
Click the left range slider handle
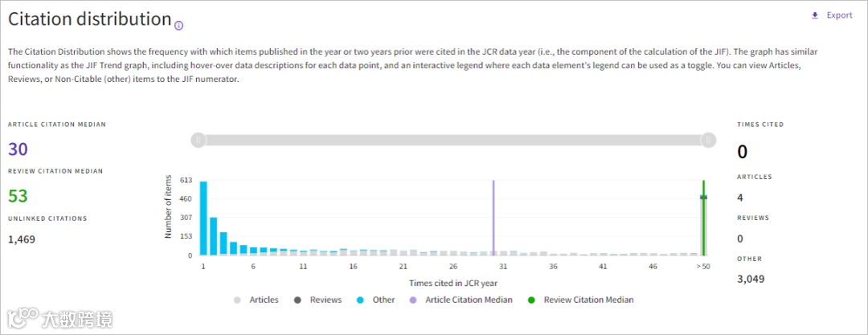click(x=198, y=140)
